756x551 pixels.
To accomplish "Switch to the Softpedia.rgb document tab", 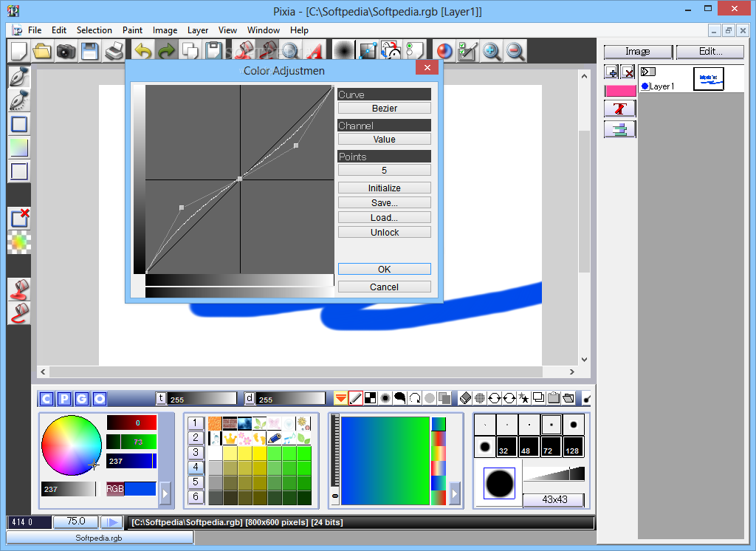I will pyautogui.click(x=100, y=538).
